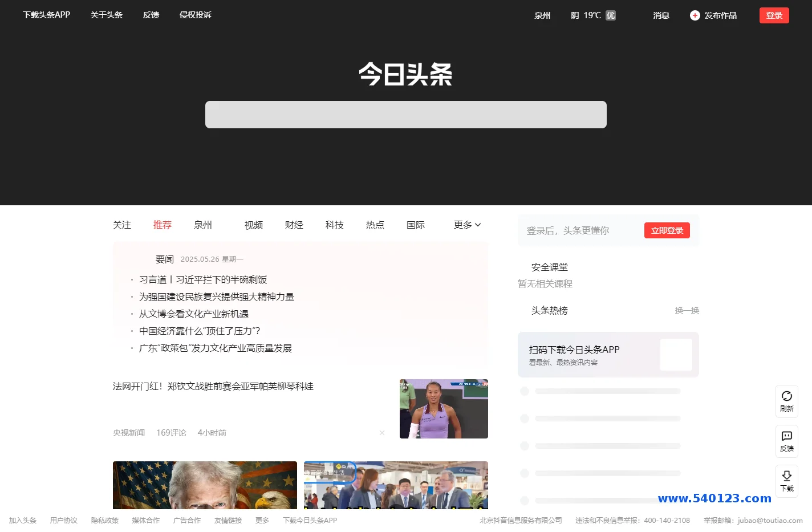The height and width of the screenshot is (532, 812).
Task: Open 消息 in the header
Action: (x=661, y=15)
